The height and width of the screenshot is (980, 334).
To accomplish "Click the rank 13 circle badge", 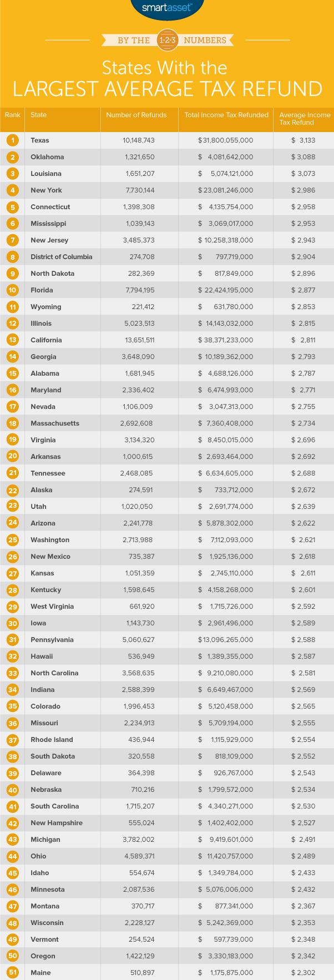I will click(x=13, y=340).
